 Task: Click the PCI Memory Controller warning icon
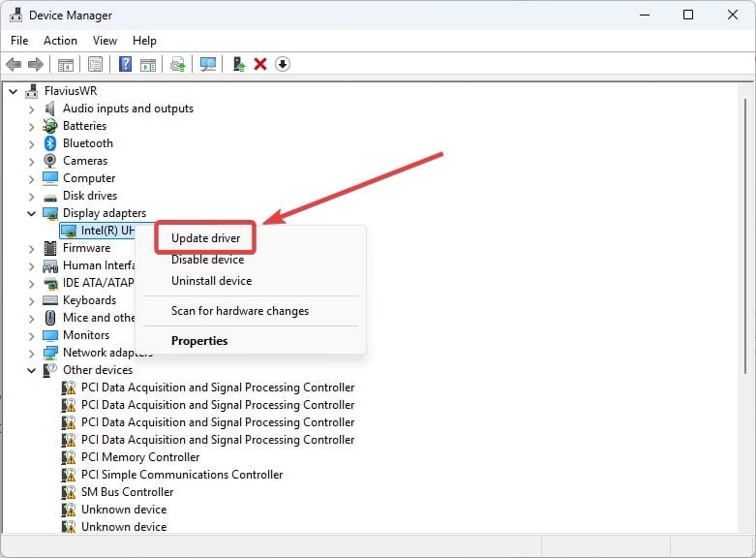tap(69, 457)
